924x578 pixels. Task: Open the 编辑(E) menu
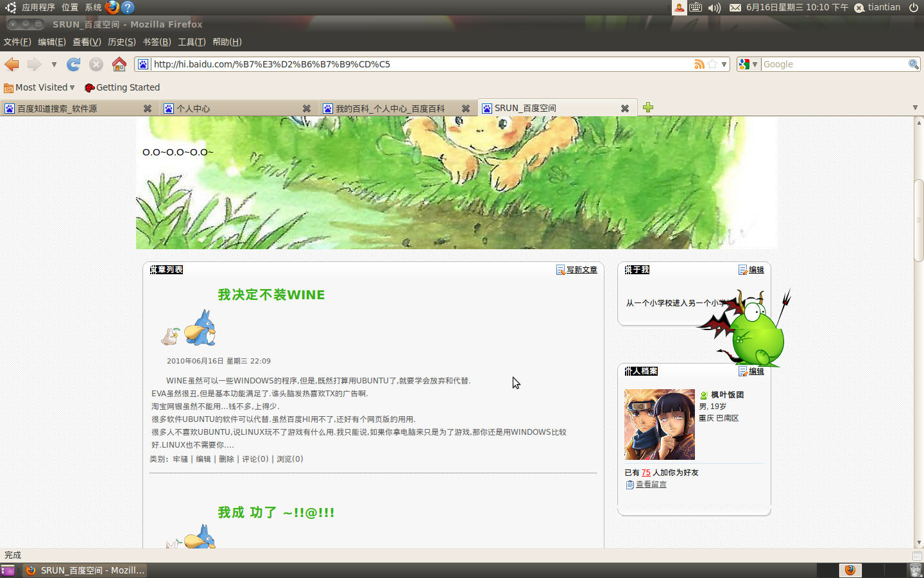(52, 42)
